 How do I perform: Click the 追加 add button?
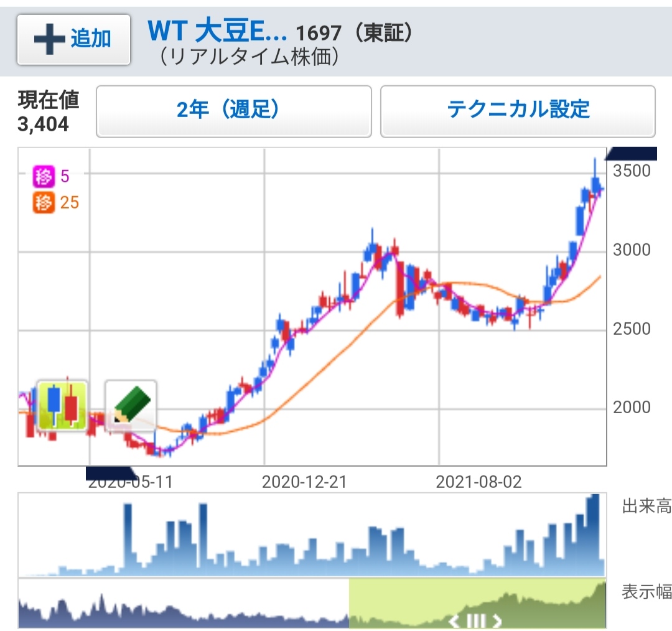pyautogui.click(x=73, y=39)
